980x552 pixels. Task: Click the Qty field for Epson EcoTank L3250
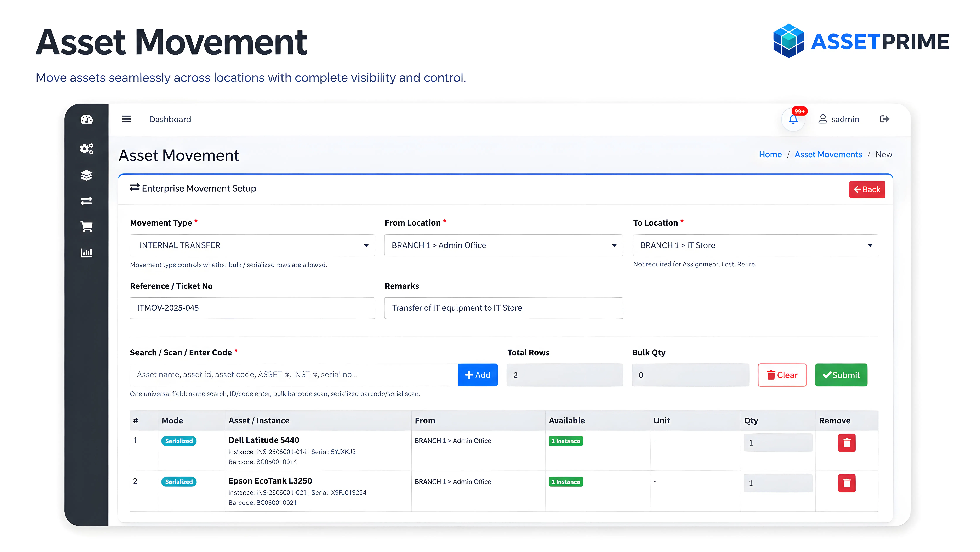778,483
